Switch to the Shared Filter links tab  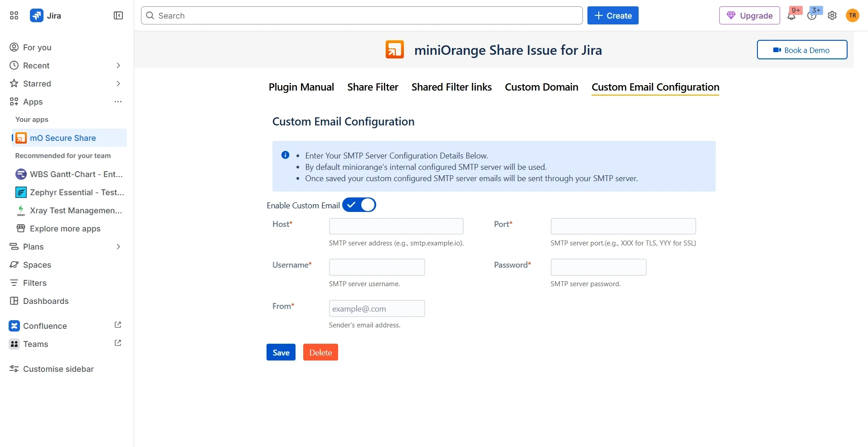click(451, 87)
